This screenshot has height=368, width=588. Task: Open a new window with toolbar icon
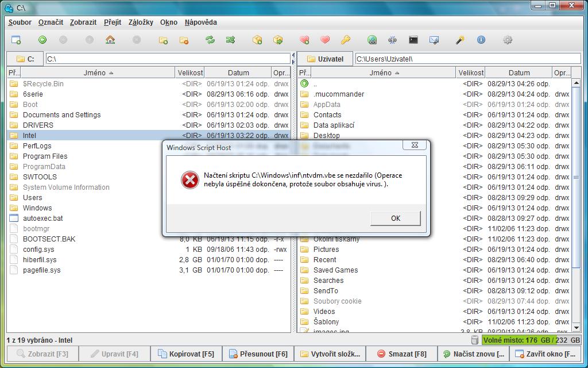click(16, 40)
